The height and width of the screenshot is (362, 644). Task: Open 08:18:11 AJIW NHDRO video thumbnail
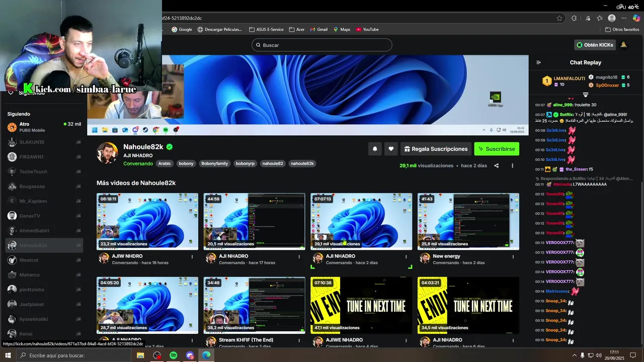147,221
